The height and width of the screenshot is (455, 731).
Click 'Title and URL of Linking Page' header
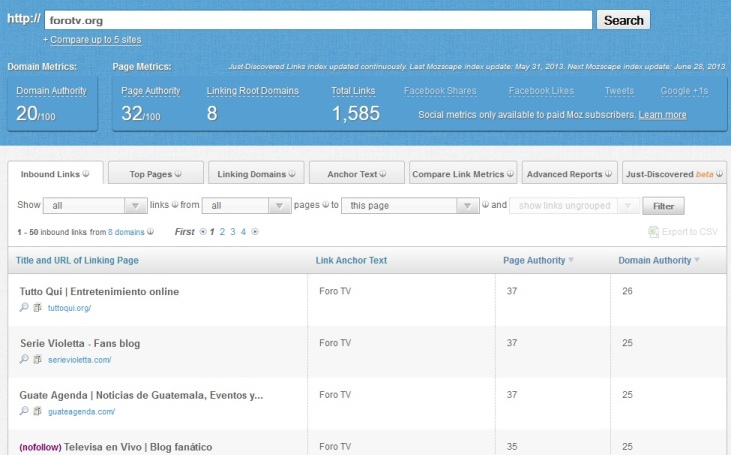77,260
